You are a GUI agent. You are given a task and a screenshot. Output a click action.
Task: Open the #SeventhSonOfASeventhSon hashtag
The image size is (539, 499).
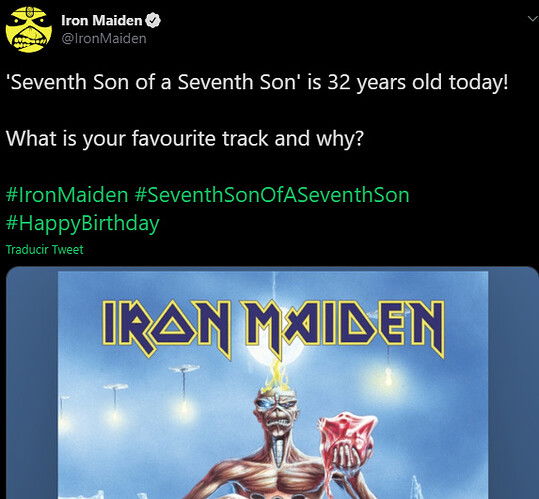pyautogui.click(x=272, y=195)
